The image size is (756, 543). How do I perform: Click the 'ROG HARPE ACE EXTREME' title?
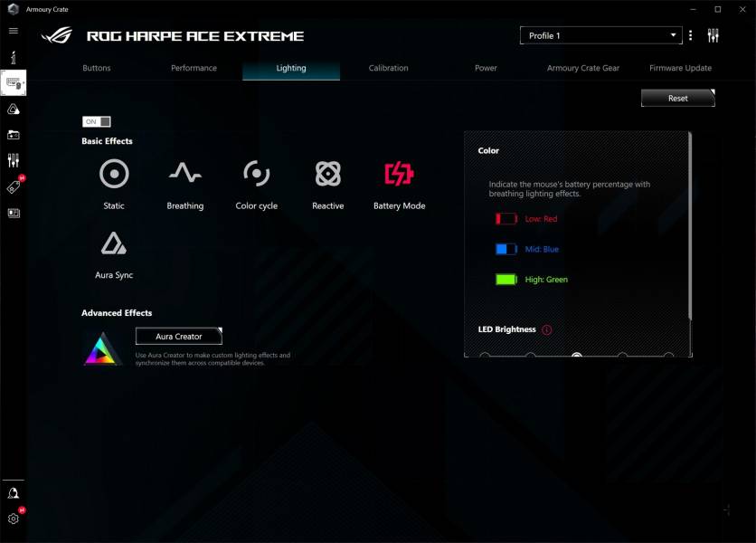click(x=195, y=36)
